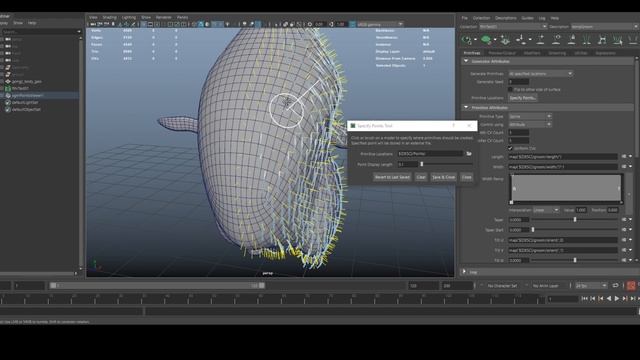Click the Tilt U expression input field
The width and height of the screenshot is (640, 360).
562,240
